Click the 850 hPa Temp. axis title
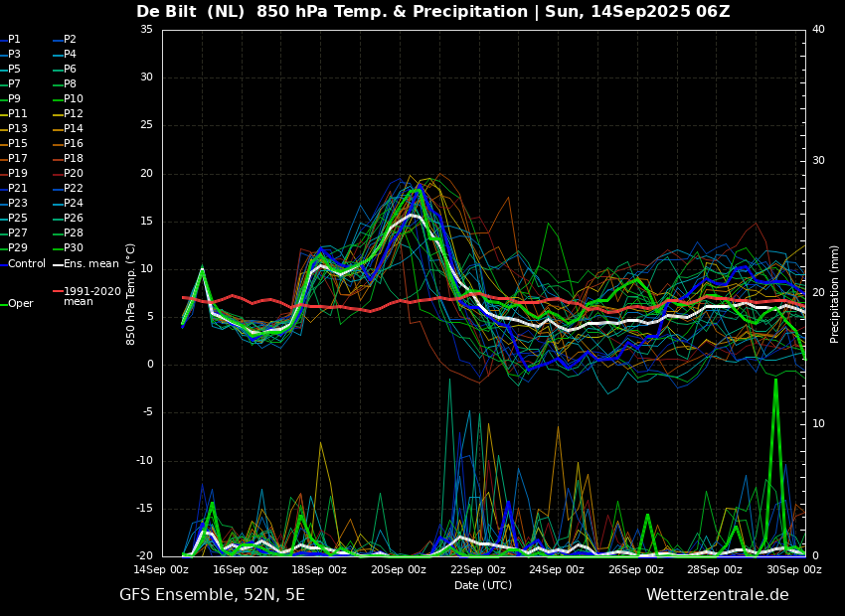Screen dimensions: 845x616 pos(130,294)
